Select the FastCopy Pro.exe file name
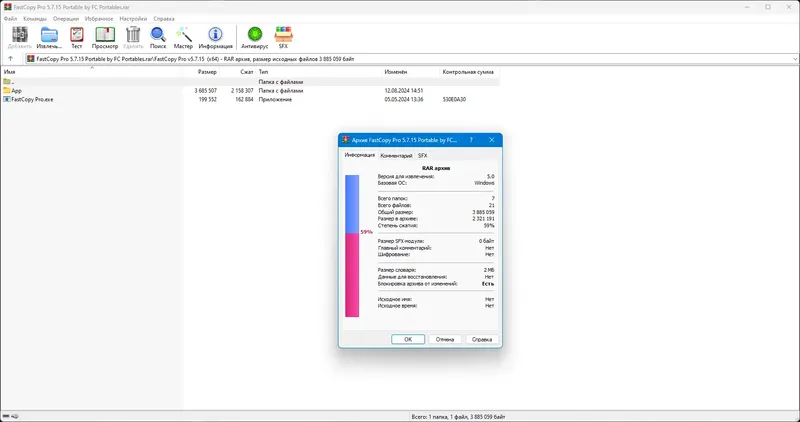This screenshot has width=800, height=422. [x=32, y=100]
